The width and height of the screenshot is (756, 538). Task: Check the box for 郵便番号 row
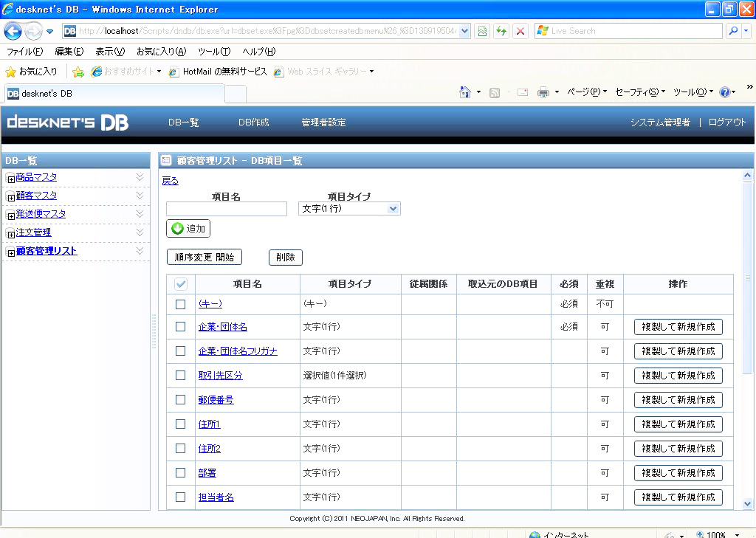click(181, 400)
